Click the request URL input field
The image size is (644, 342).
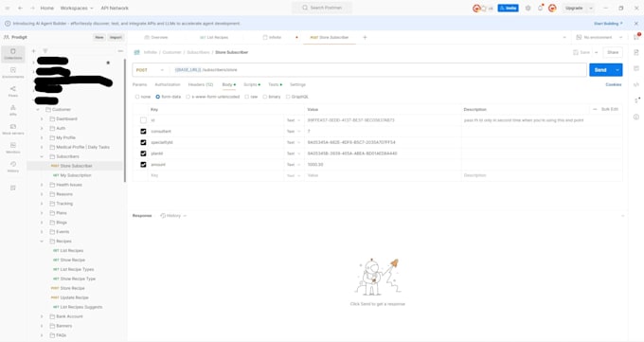click(378, 70)
